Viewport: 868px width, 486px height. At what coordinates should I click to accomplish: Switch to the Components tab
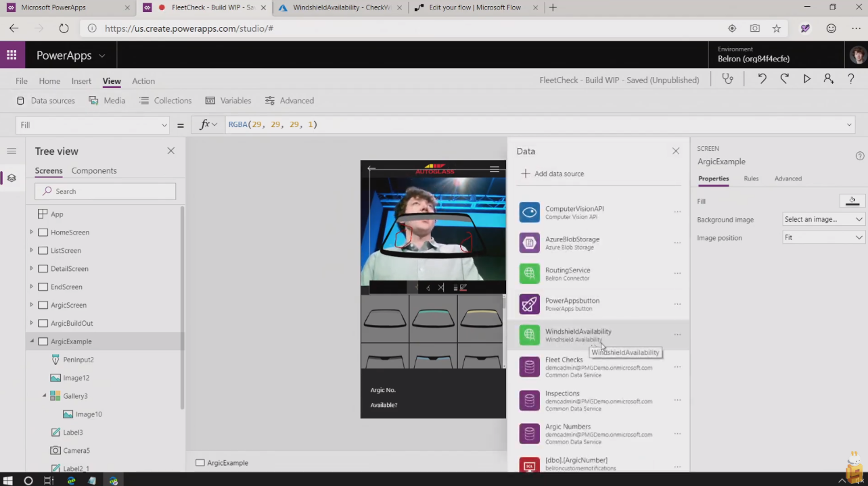pos(94,170)
